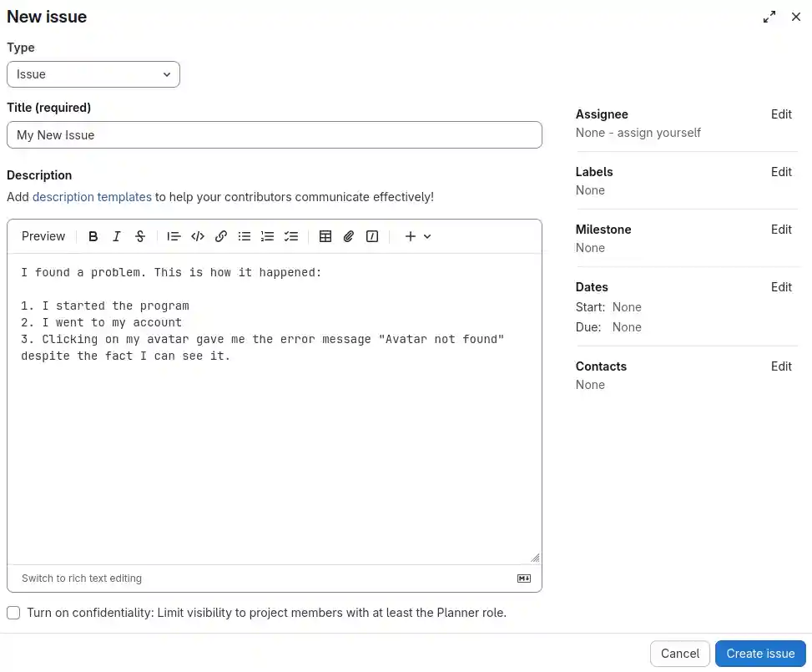
Task: Click inside the Title field
Action: [x=275, y=135]
